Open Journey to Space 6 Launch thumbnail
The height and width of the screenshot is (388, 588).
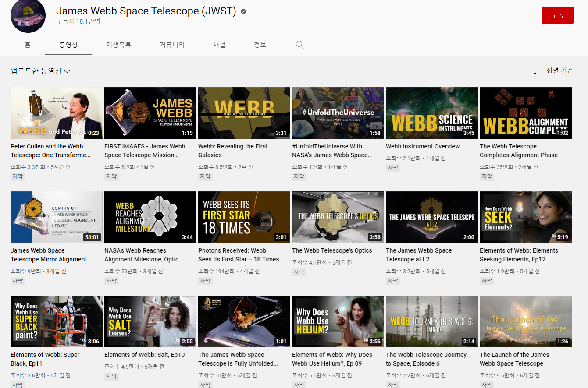432,321
